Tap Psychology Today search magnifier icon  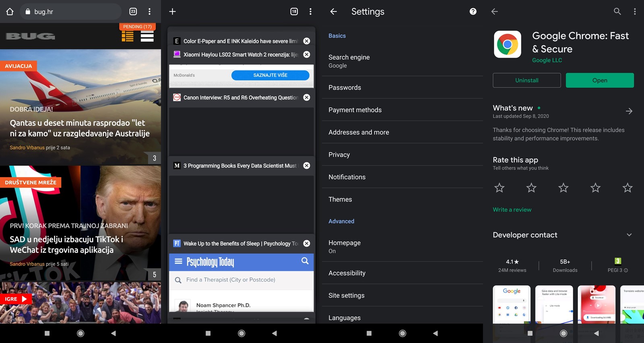[305, 261]
